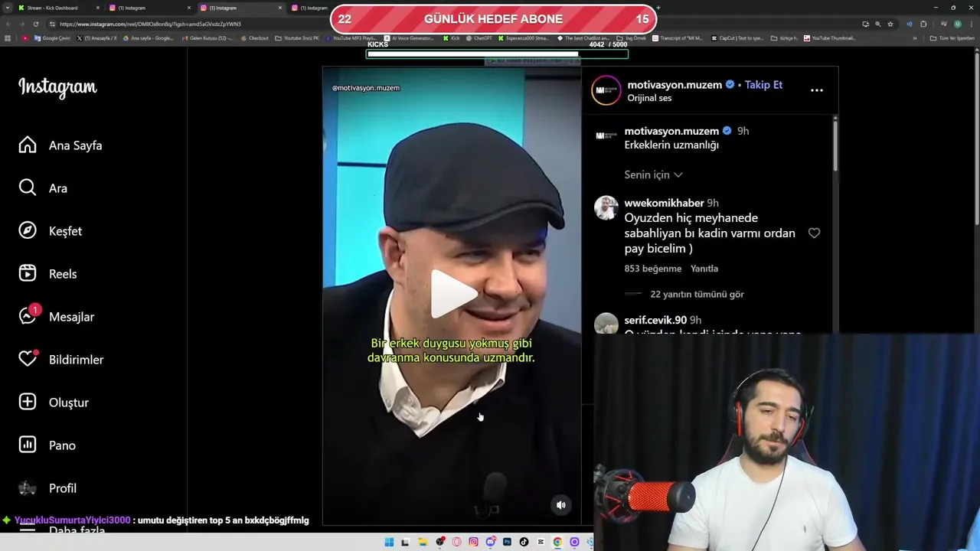Reload the page
Screen dimensions: 980x551
click(35, 24)
